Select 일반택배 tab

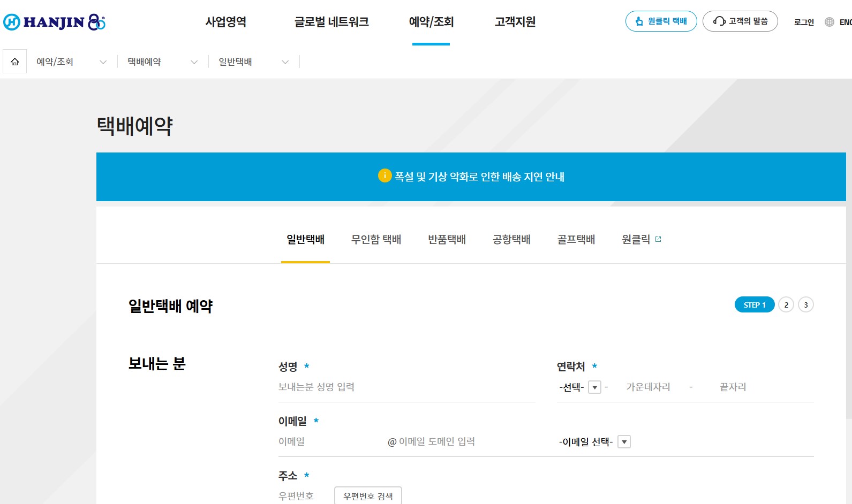pos(305,239)
